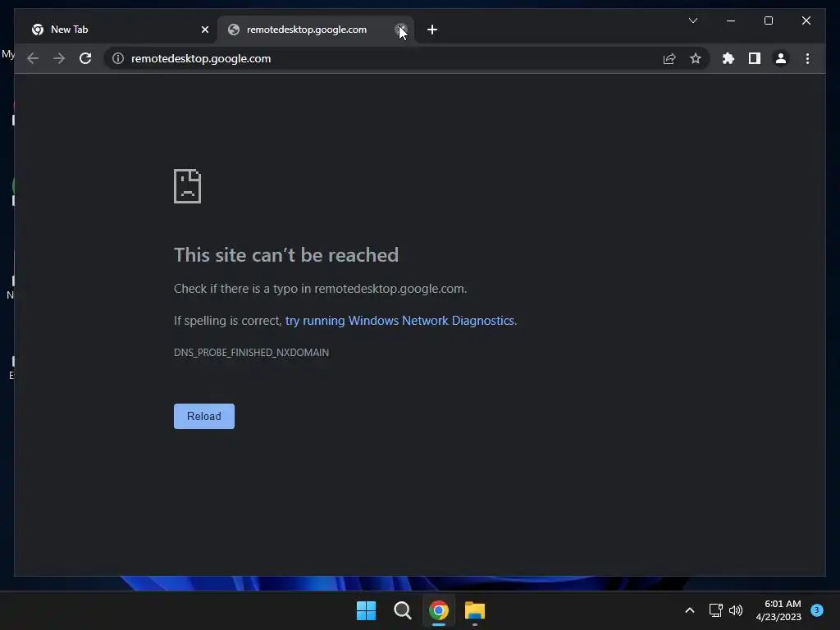Open File Explorer from taskbar

[475, 610]
